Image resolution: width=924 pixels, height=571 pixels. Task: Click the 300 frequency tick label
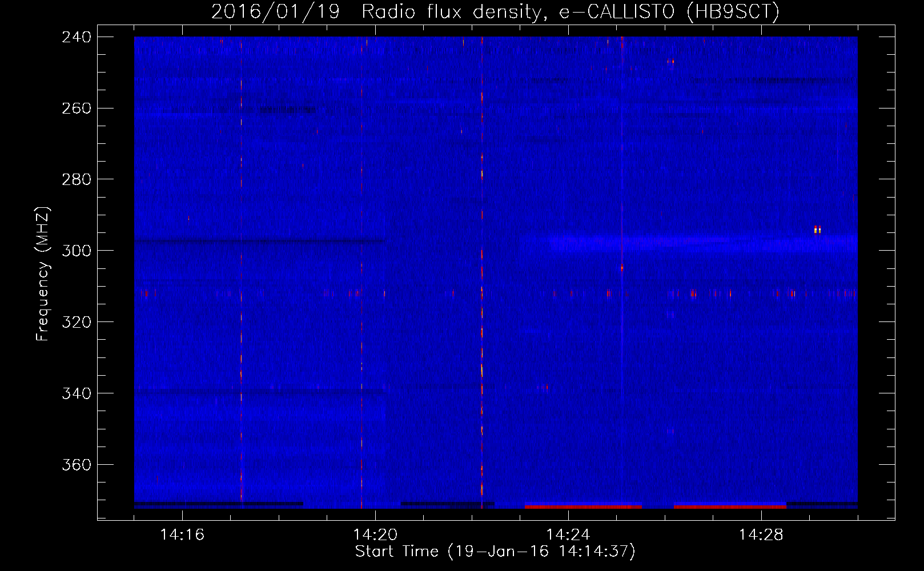(x=77, y=251)
